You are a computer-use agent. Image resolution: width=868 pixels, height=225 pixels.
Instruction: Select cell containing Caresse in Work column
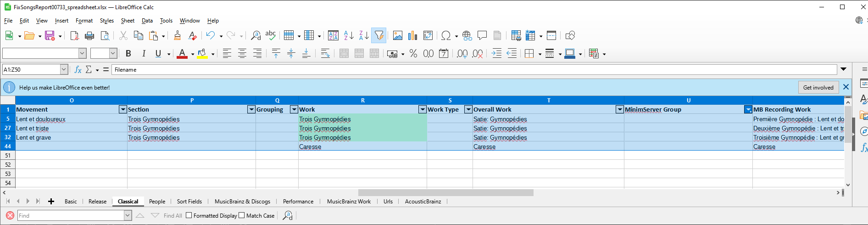[x=362, y=146]
